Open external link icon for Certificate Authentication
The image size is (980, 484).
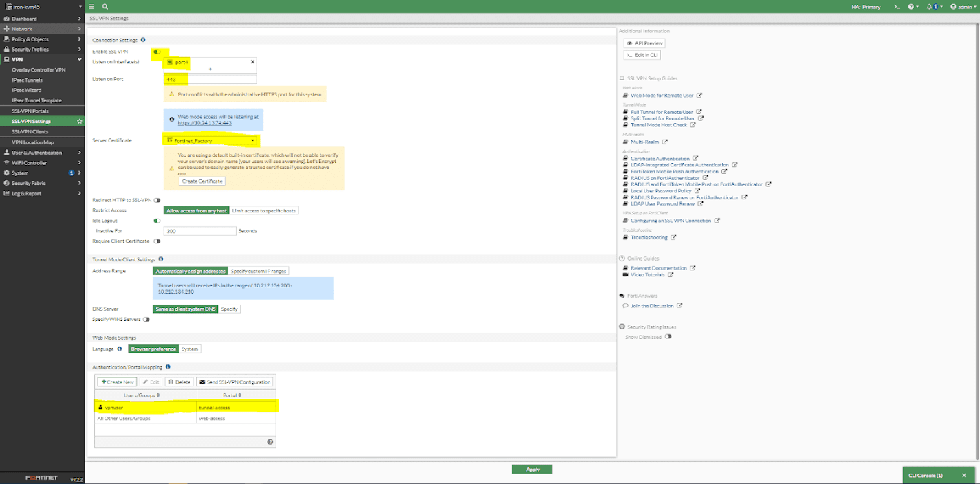click(695, 159)
